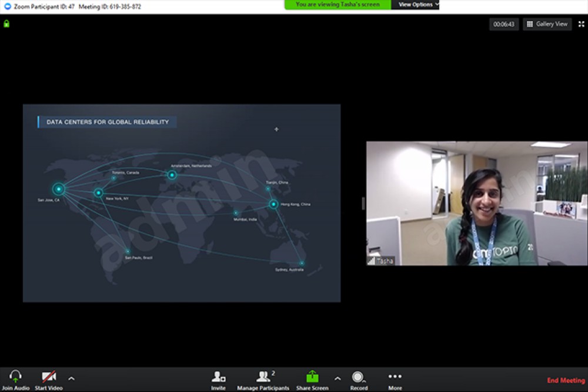The height and width of the screenshot is (392, 588).
Task: Click the green encryption lock icon
Action: click(x=6, y=24)
